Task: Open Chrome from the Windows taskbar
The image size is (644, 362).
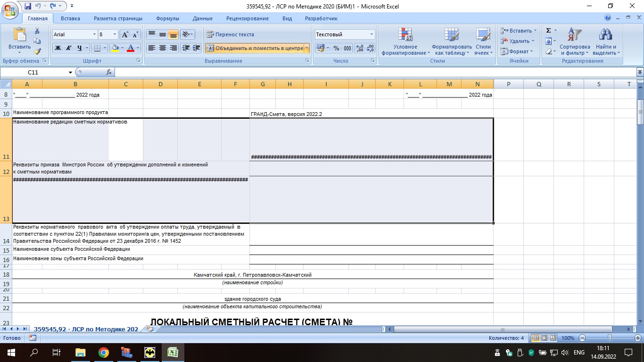Action: coord(103,352)
